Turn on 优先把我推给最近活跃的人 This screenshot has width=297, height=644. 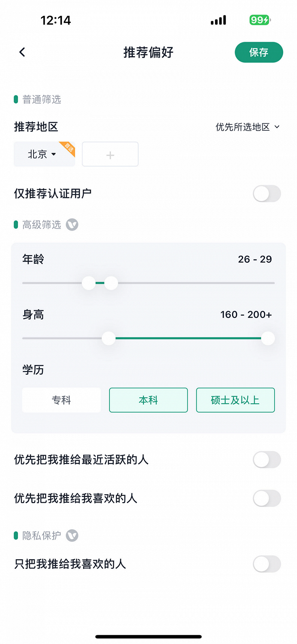[266, 460]
